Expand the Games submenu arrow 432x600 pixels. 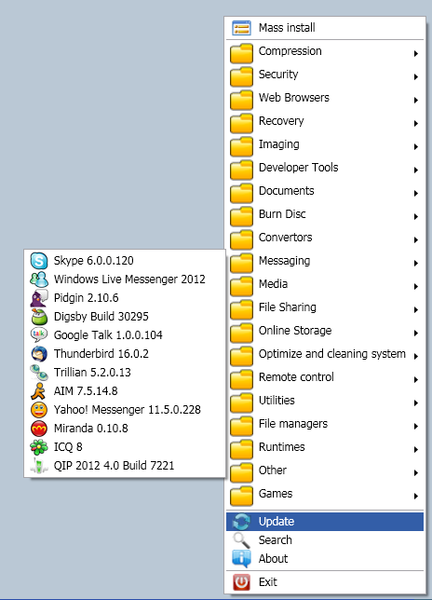pos(416,496)
